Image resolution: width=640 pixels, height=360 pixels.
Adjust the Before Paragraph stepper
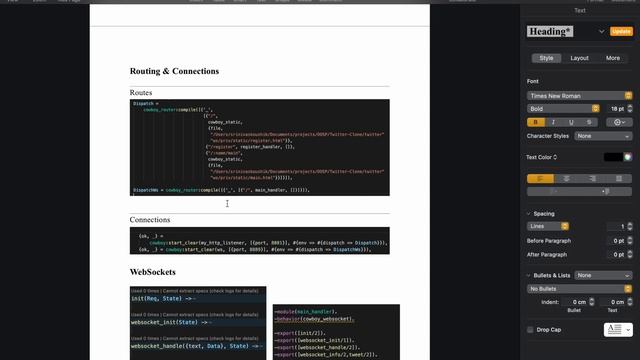(630, 241)
